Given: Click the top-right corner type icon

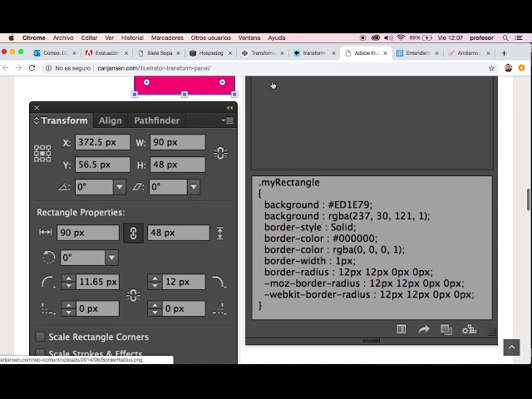Looking at the screenshot, I should tap(219, 282).
